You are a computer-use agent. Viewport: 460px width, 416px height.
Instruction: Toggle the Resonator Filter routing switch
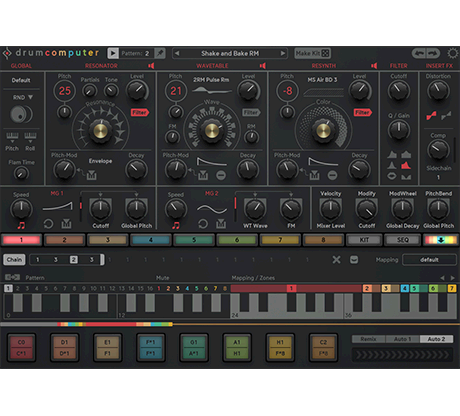pos(140,113)
